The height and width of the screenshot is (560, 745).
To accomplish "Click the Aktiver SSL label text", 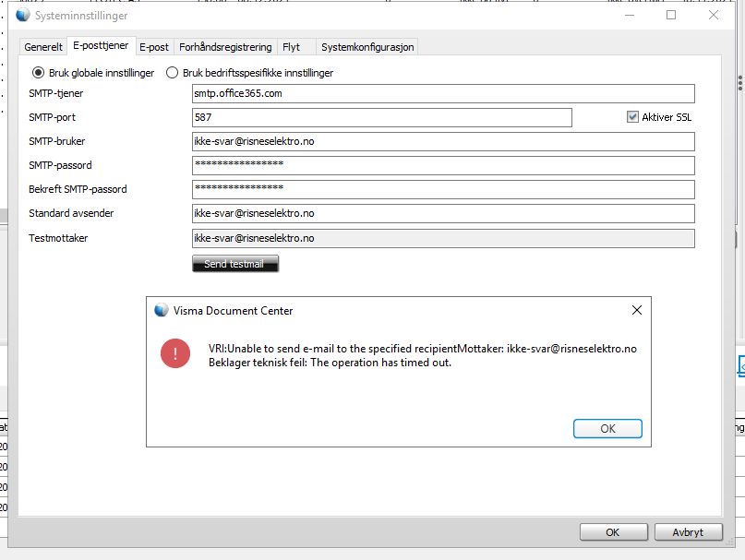I will (667, 117).
